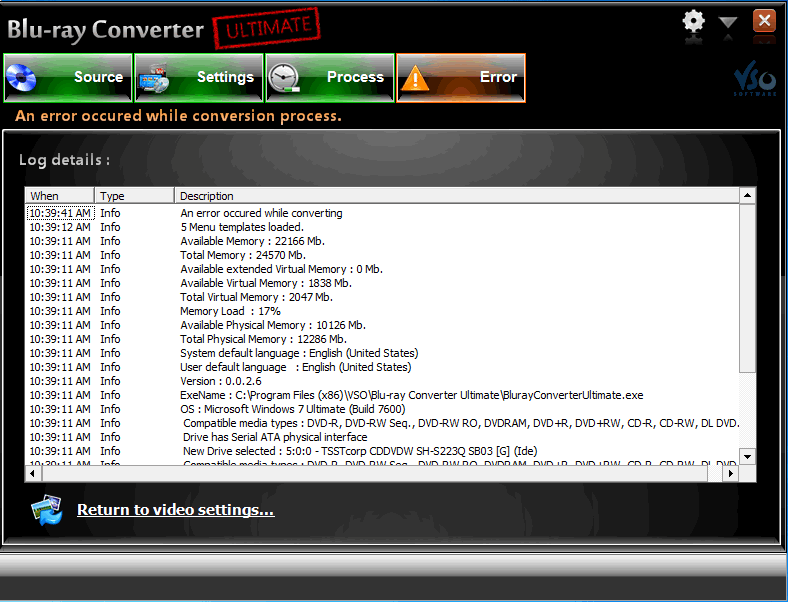Select 'Memory Load : 17%' row

[382, 312]
